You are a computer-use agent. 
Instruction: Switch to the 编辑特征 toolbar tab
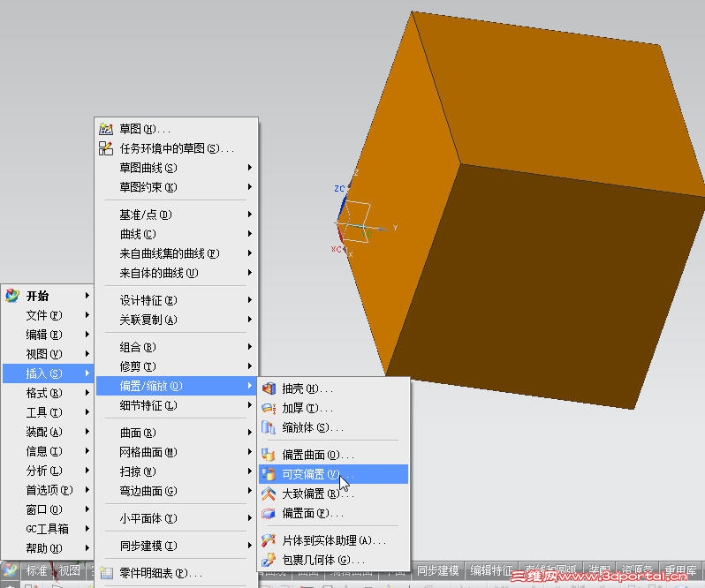coord(491,570)
